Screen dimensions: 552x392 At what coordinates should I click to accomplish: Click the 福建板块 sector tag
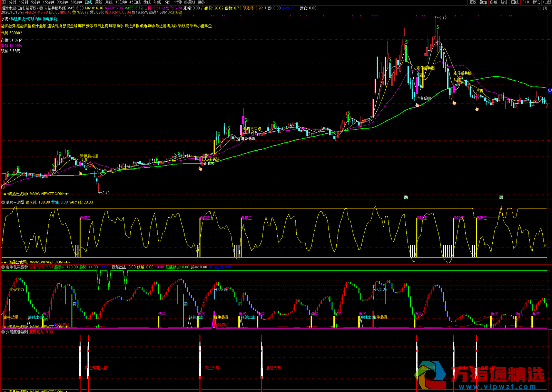(18, 19)
